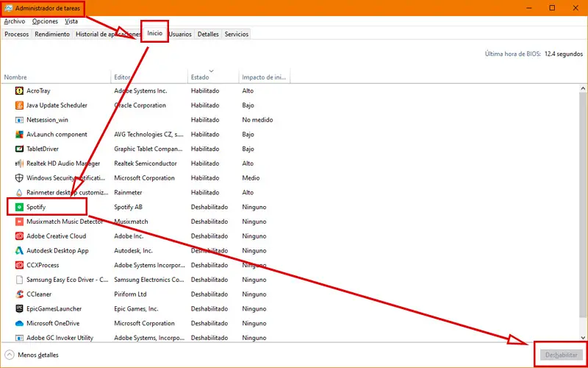This screenshot has height=368, width=588.
Task: Open the Archivo menu
Action: [x=15, y=21]
